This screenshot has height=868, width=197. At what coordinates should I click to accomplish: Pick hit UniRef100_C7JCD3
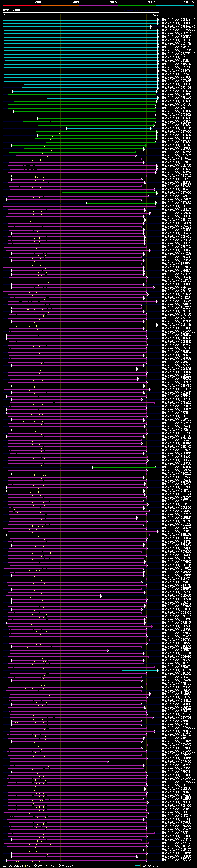pos(177,761)
